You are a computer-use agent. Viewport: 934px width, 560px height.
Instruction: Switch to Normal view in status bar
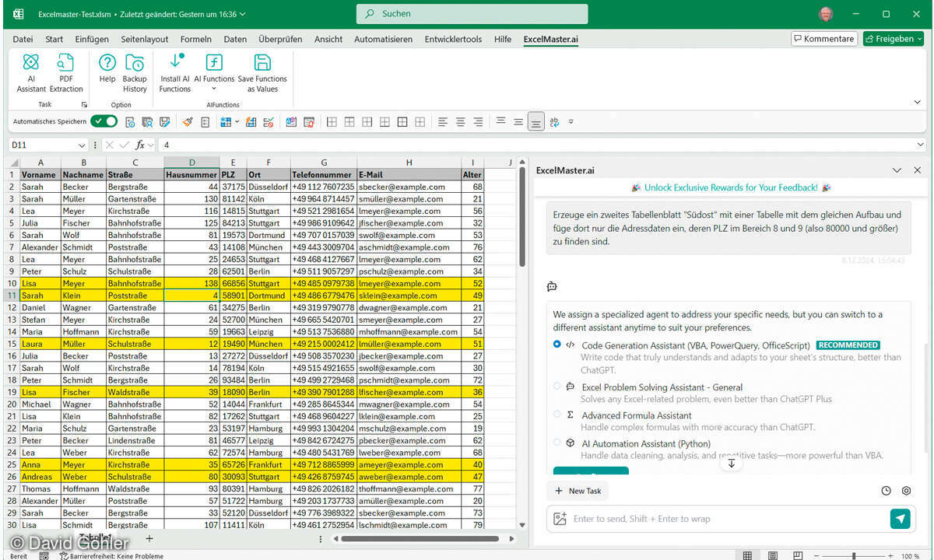[747, 555]
